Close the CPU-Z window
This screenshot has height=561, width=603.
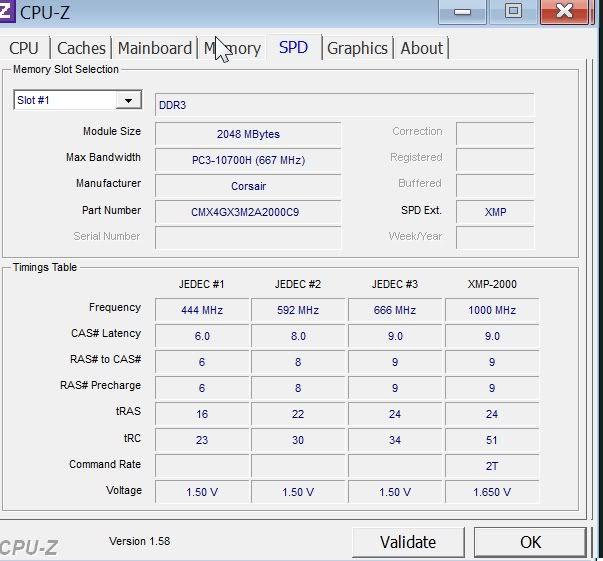coord(571,11)
